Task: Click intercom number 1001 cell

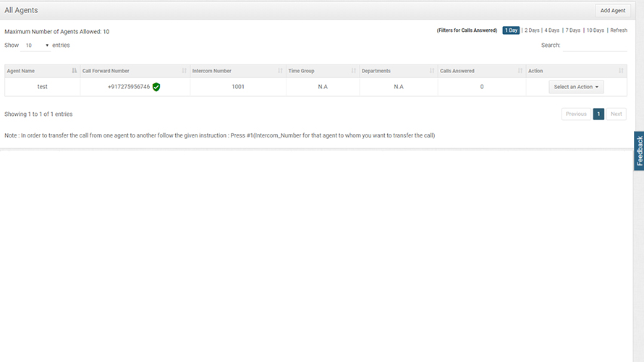Action: [x=238, y=87]
